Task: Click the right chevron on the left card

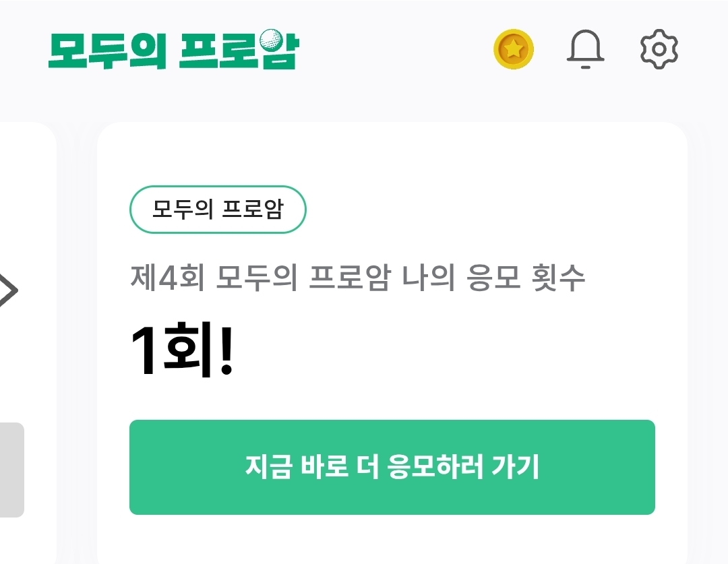Action: coord(8,291)
